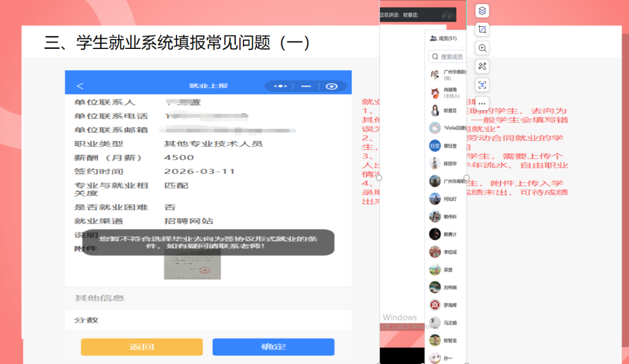This screenshot has width=629, height=364.
Task: Minimize the mini program with dash icon
Action: tap(306, 86)
